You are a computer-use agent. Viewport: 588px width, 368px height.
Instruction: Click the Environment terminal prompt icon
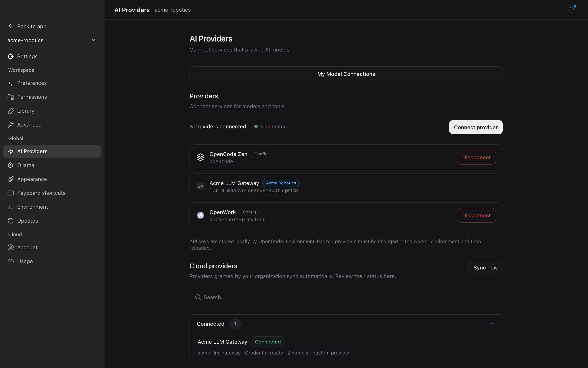pyautogui.click(x=10, y=207)
